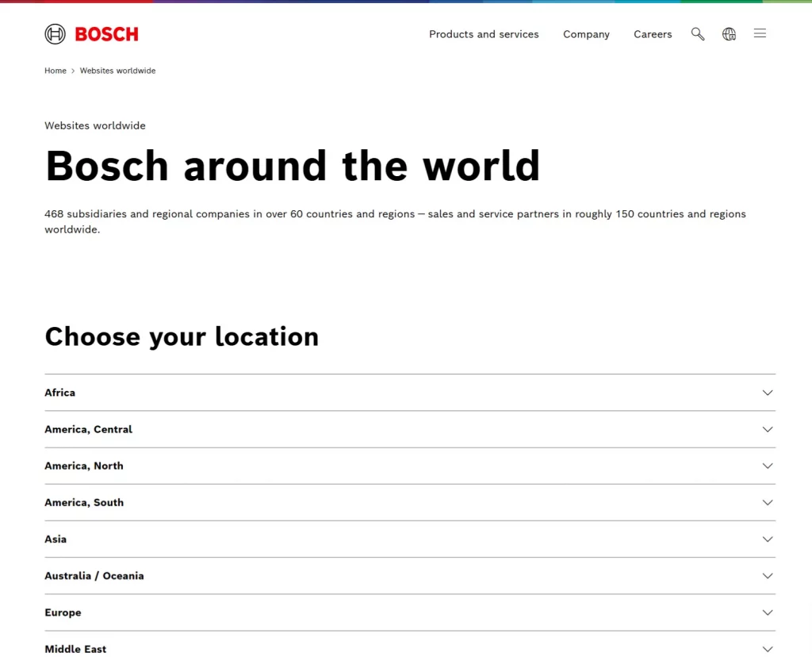812x672 pixels.
Task: Click the Websites worldwide subtitle above the heading
Action: point(95,125)
